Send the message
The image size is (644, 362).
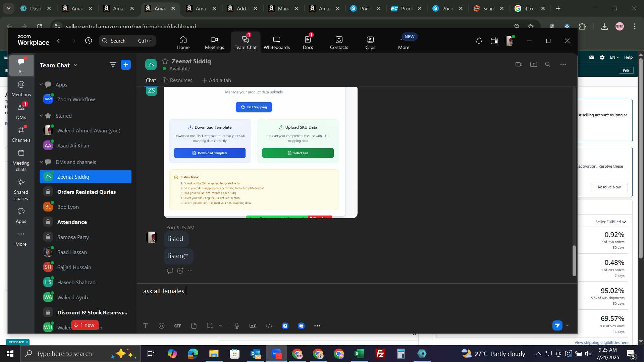click(x=557, y=325)
